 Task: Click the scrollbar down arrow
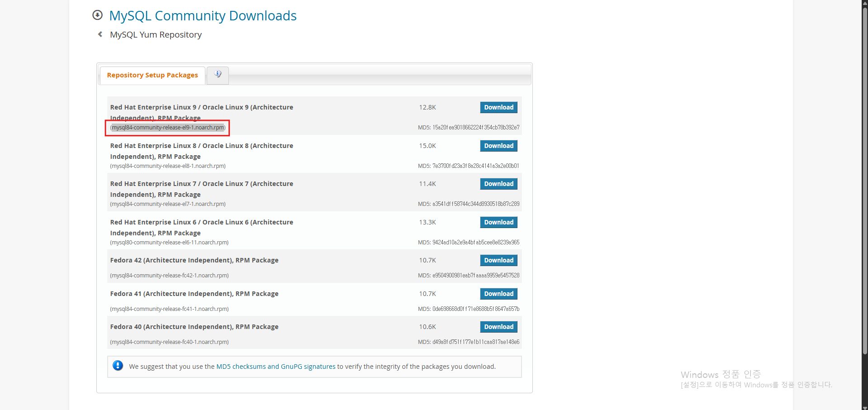pos(865,407)
